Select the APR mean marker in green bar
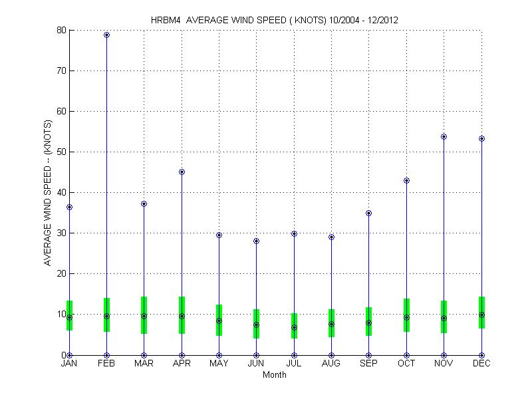The height and width of the screenshot is (399, 532). 182,317
